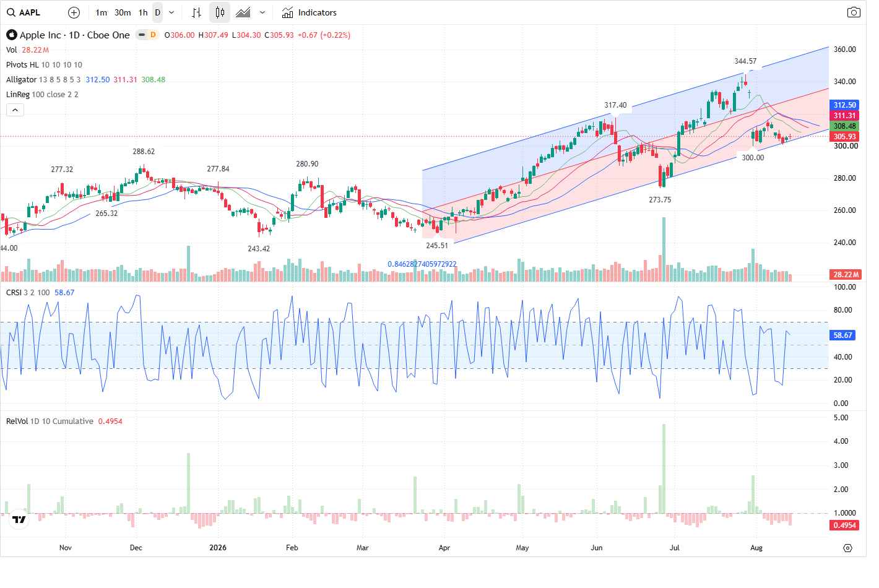Open symbol search for AAPL
The height and width of the screenshot is (588, 879).
(24, 12)
